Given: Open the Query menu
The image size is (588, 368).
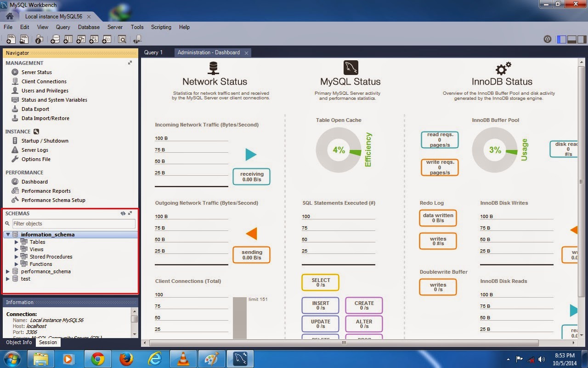Looking at the screenshot, I should [x=63, y=27].
